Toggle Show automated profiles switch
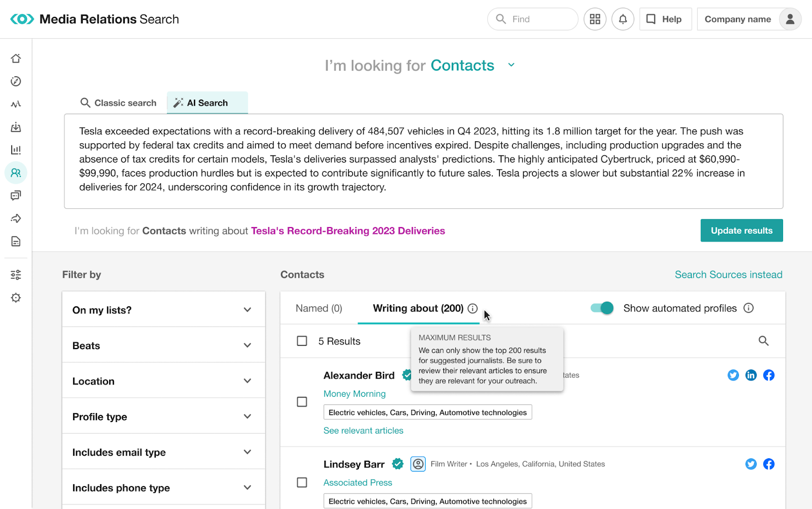 (602, 308)
